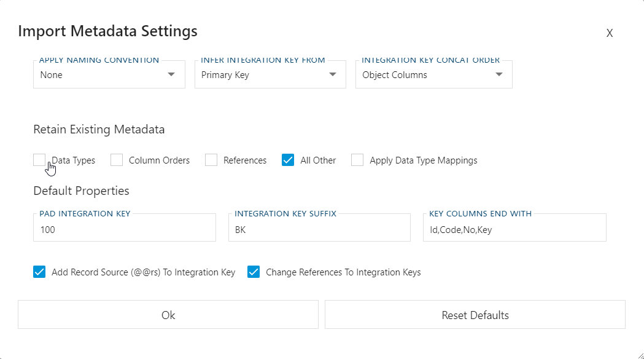Click the Pad Integration Key input field
Screen dimensions: 644x359
point(124,227)
